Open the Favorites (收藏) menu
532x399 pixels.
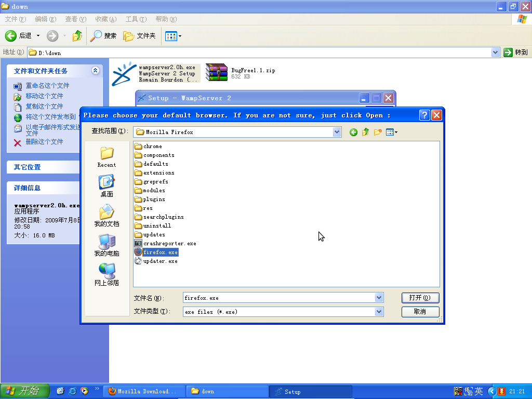click(x=106, y=19)
